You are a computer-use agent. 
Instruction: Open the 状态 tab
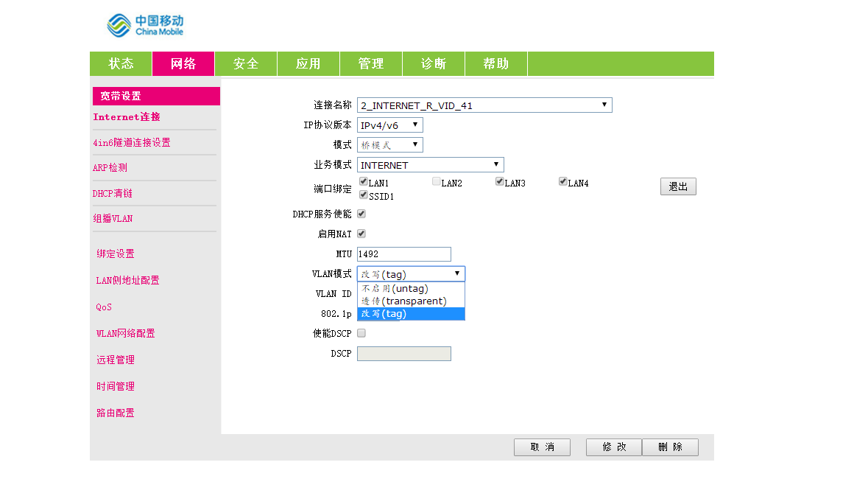(121, 64)
